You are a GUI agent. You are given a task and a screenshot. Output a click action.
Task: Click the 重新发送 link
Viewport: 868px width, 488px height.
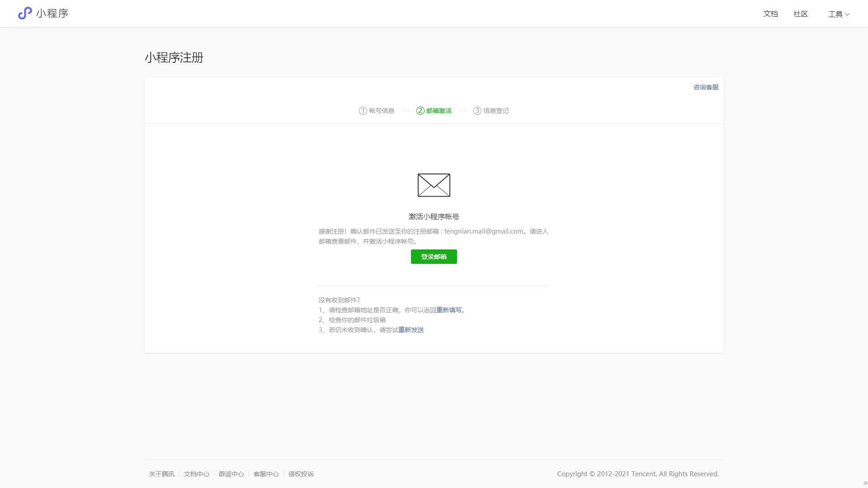point(411,330)
